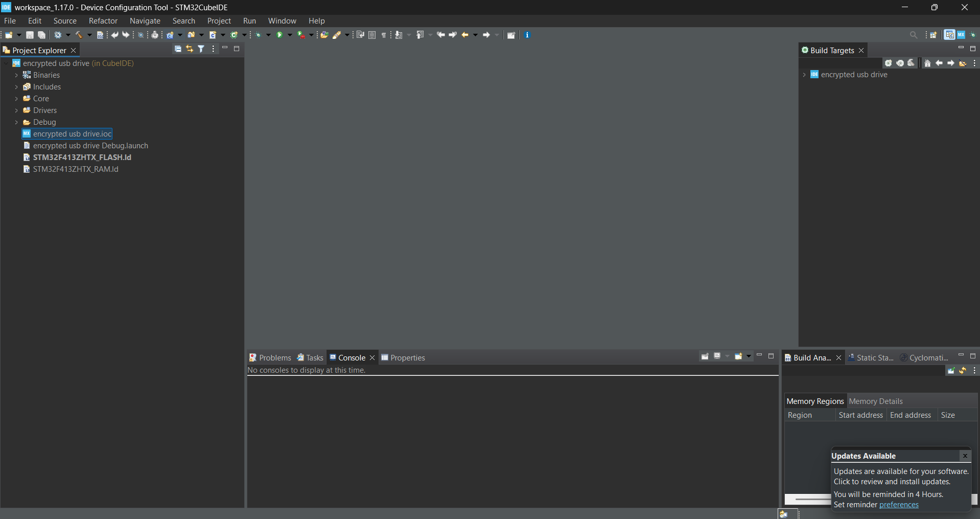Collapse all items in Project Explorer
980x519 pixels.
click(x=177, y=49)
